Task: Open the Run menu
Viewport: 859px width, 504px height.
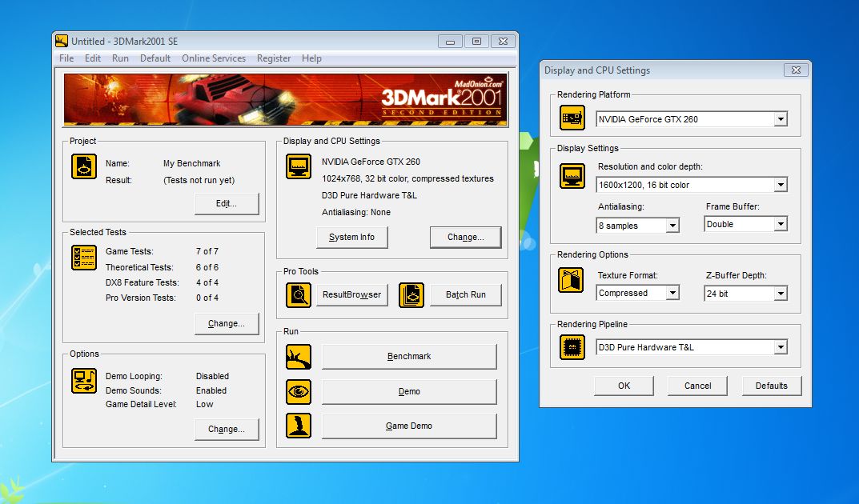Action: 120,58
